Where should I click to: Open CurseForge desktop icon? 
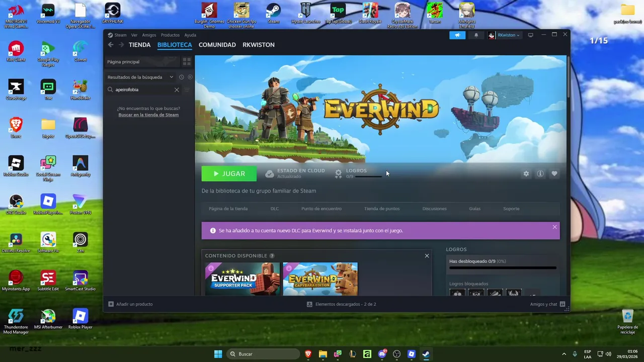pyautogui.click(x=16, y=90)
